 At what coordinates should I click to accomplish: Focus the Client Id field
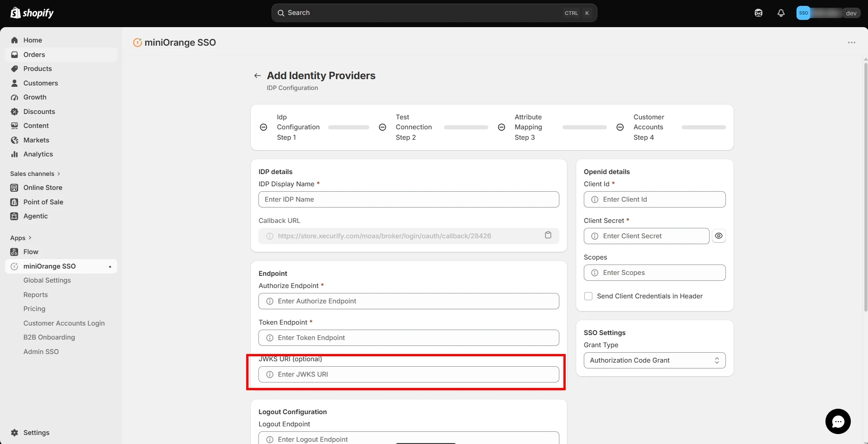pyautogui.click(x=654, y=199)
